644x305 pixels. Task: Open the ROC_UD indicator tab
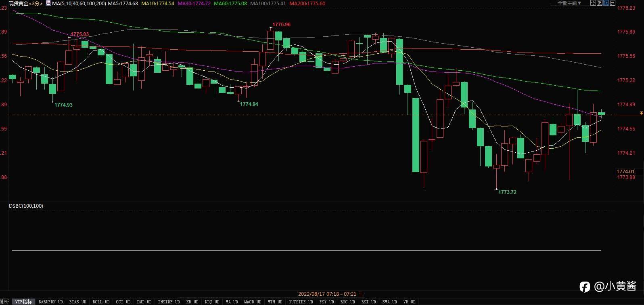point(347,302)
